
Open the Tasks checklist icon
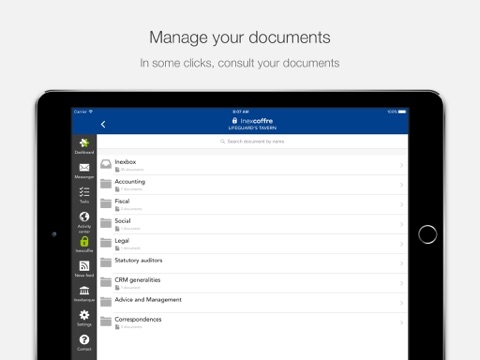pyautogui.click(x=84, y=192)
